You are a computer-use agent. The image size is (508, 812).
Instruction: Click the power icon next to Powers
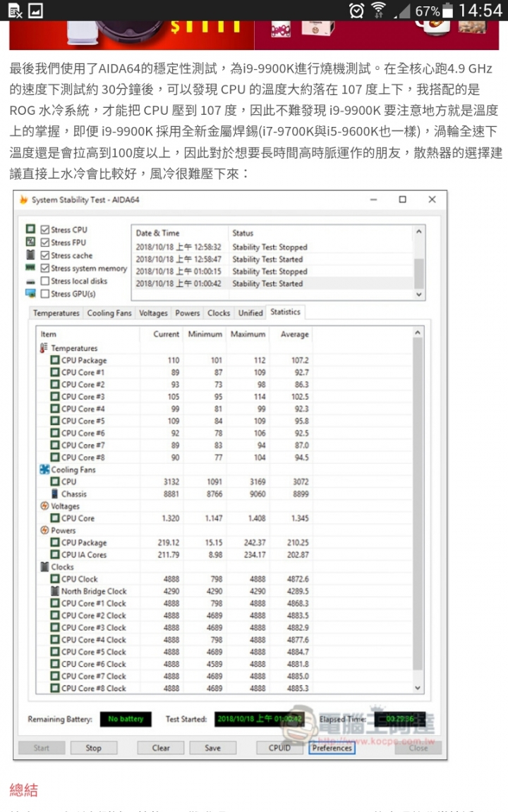(44, 530)
